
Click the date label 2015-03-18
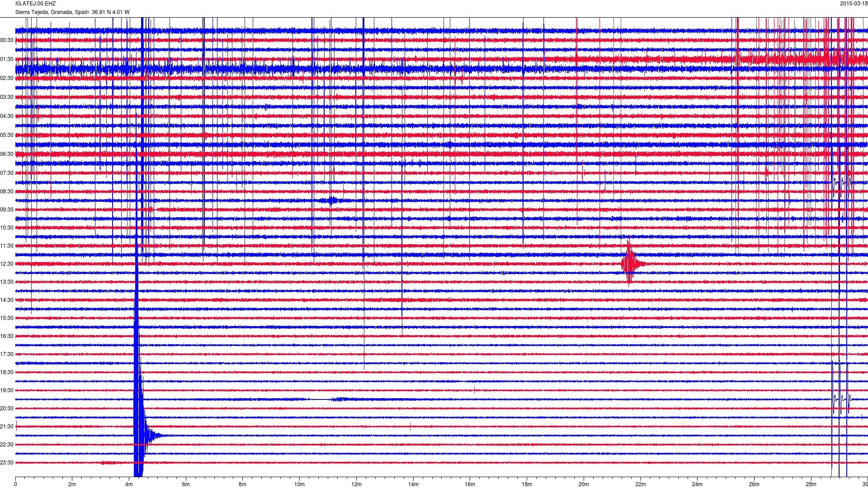[854, 4]
